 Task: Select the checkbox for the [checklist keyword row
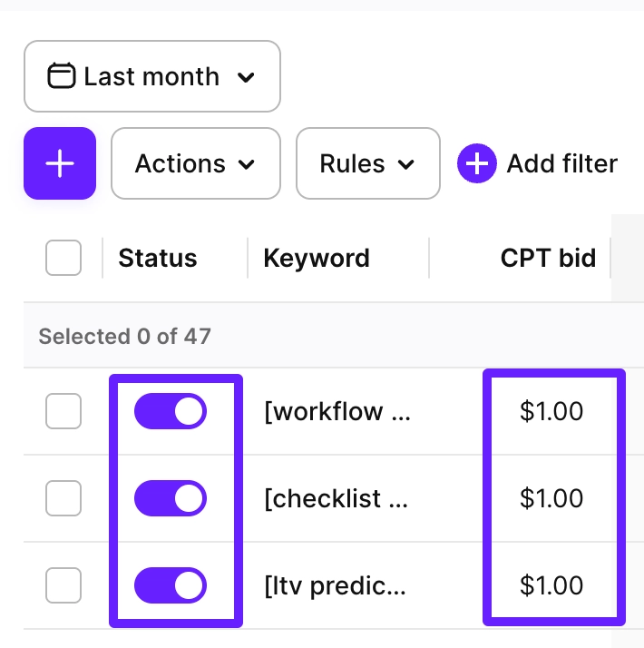63,498
